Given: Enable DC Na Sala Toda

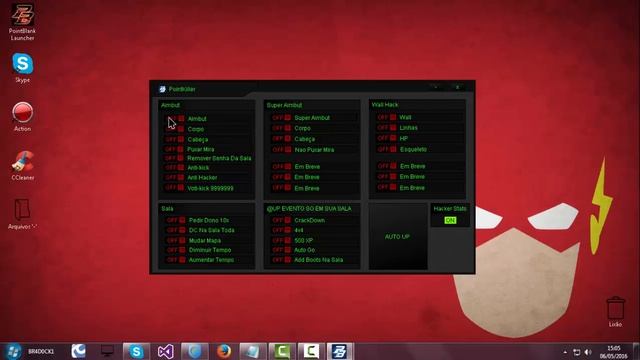Looking at the screenshot, I should click(x=176, y=230).
